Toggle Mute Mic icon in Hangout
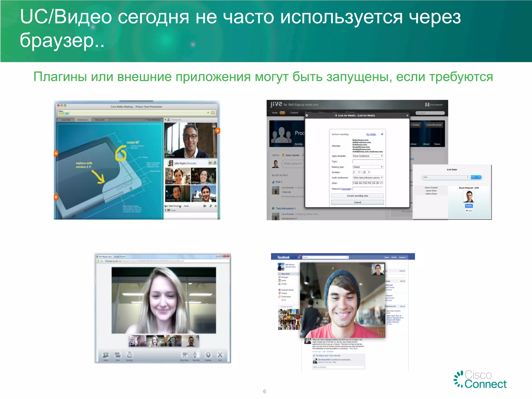532x399 pixels. tap(195, 354)
